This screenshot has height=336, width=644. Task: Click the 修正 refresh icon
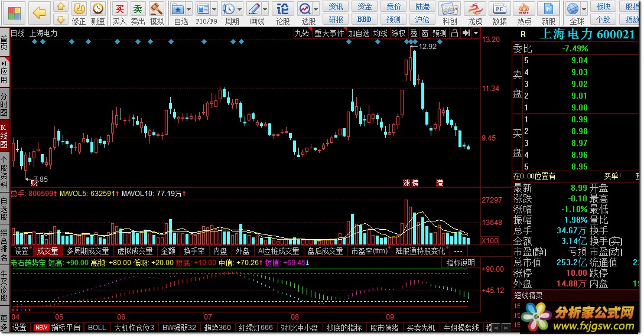79,9
